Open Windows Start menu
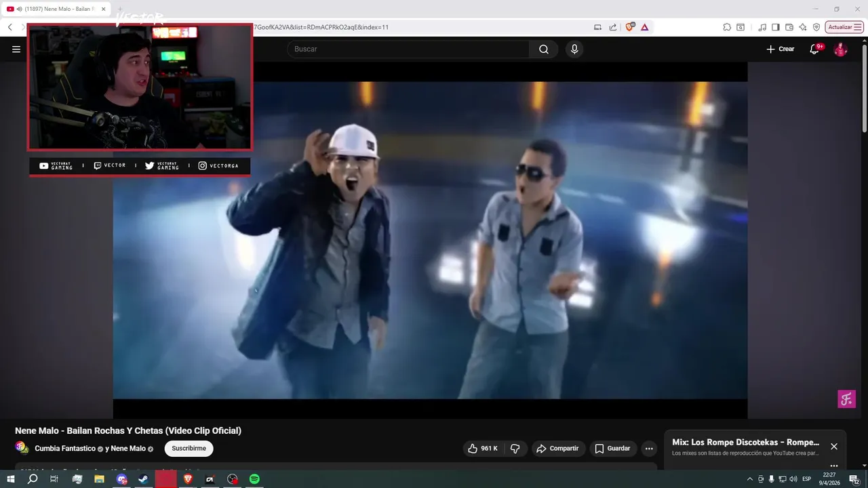This screenshot has width=868, height=488. [x=10, y=479]
